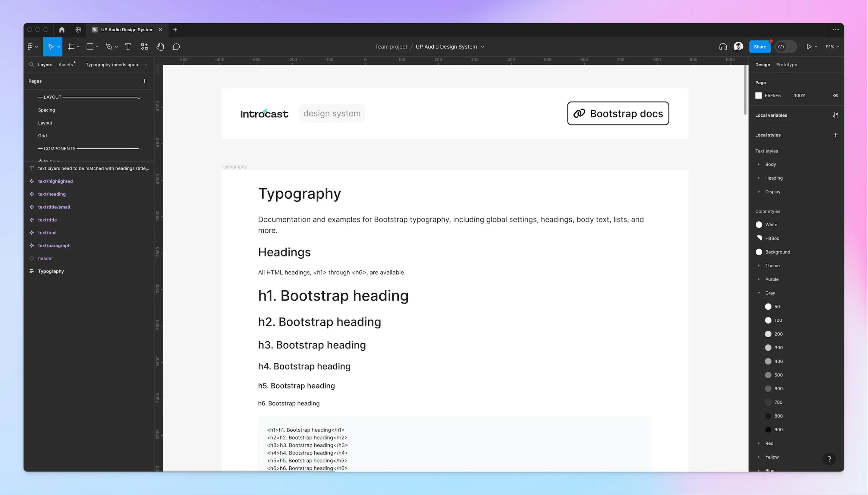Select the Hand tool
868x495 pixels.
[160, 47]
